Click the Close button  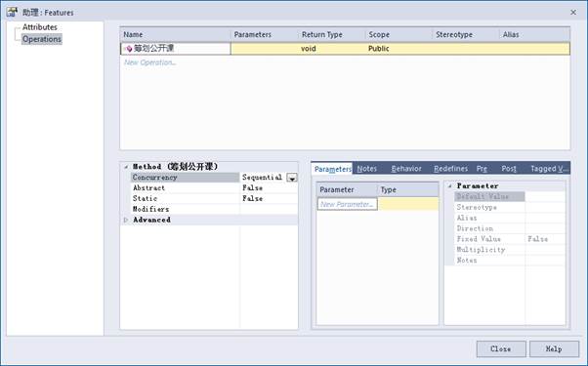[x=501, y=348]
